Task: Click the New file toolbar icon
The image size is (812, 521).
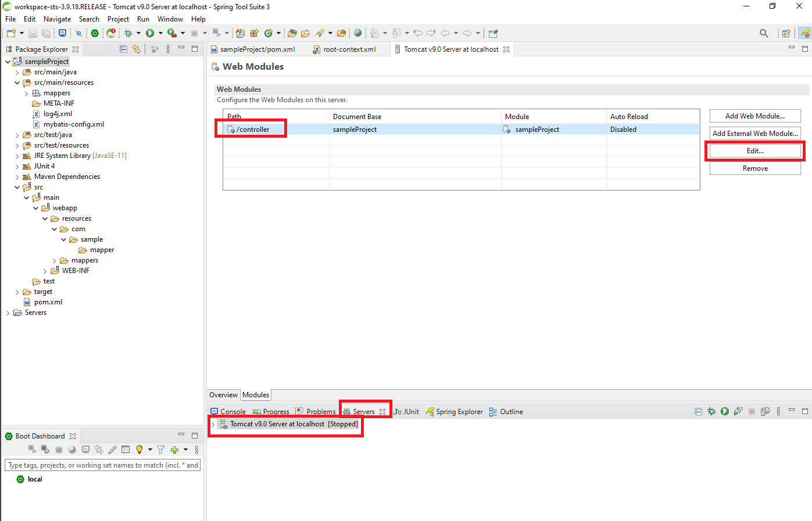Action: [11, 33]
